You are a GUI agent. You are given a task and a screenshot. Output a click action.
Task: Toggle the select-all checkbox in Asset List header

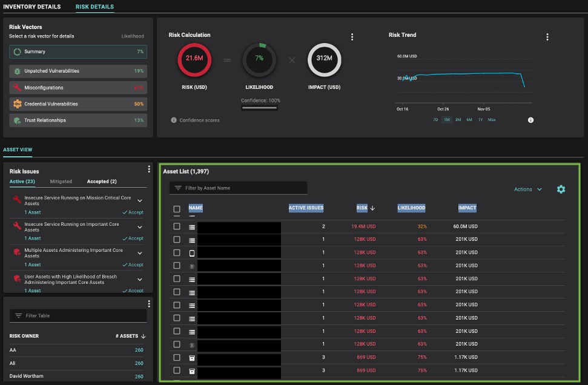pos(177,209)
